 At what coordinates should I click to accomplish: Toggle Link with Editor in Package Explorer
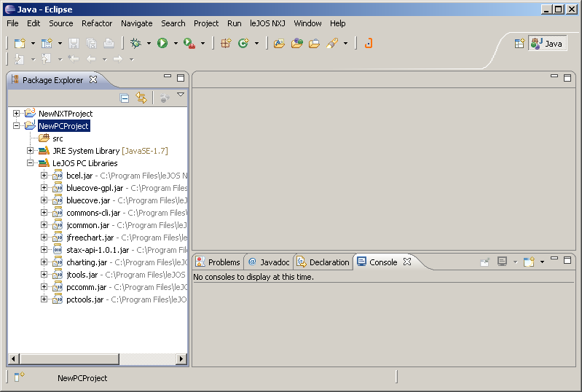[x=141, y=98]
